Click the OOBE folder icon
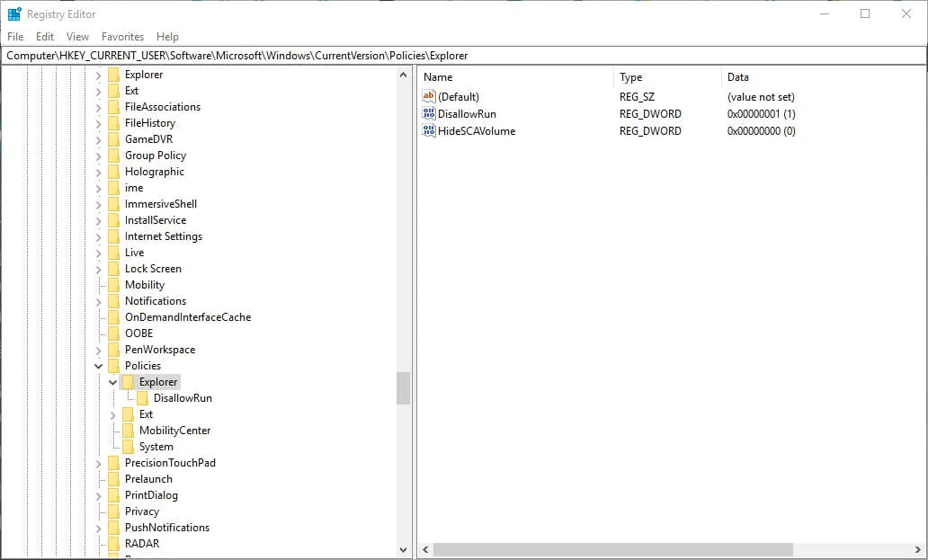Viewport: 928px width, 560px height. pos(113,333)
